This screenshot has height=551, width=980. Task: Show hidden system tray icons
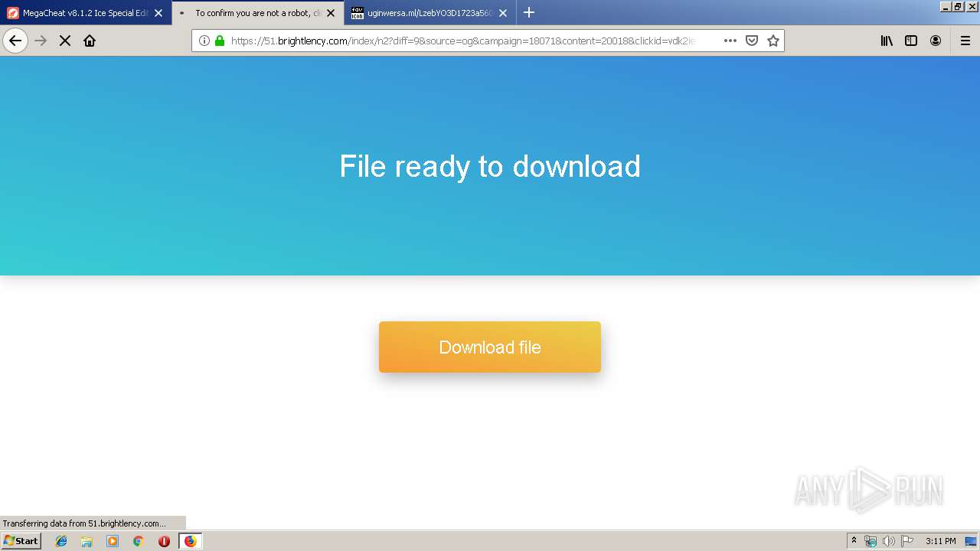click(854, 541)
